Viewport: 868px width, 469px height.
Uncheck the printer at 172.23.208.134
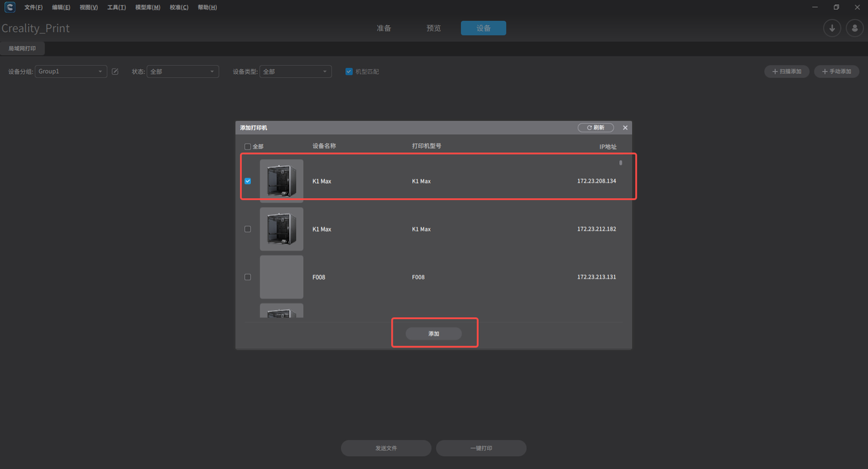(248, 181)
